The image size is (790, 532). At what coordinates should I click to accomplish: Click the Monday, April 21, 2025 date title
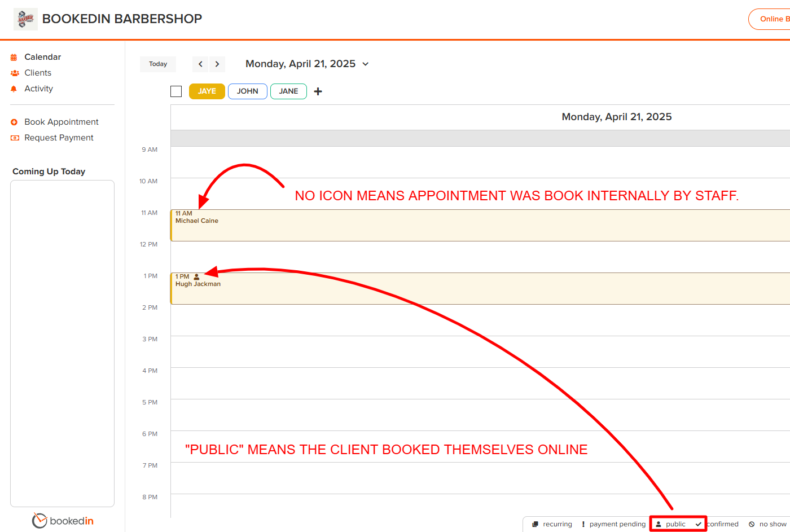coord(300,64)
